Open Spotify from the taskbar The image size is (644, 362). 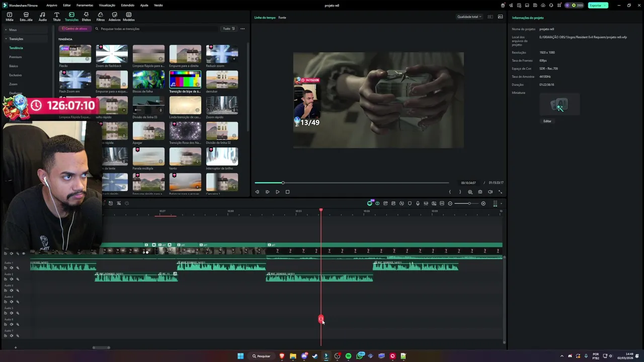coord(348,356)
